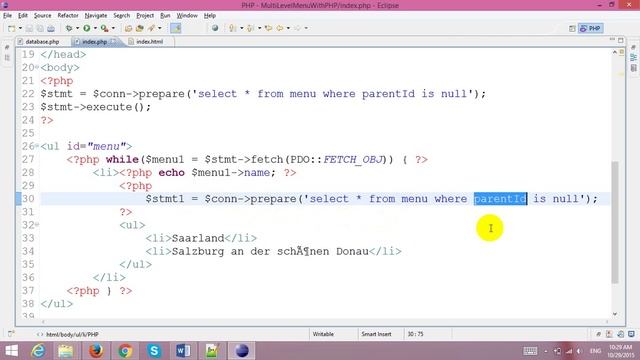Click the Save toolbar icon
The width and height of the screenshot is (640, 360).
point(29,28)
